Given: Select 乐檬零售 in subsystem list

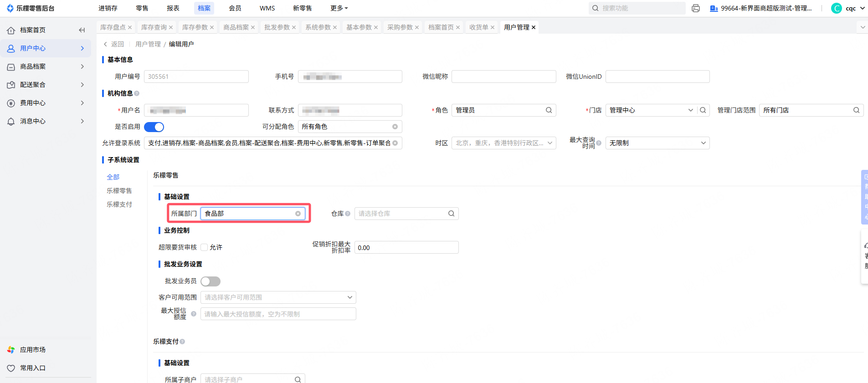Looking at the screenshot, I should coord(119,191).
